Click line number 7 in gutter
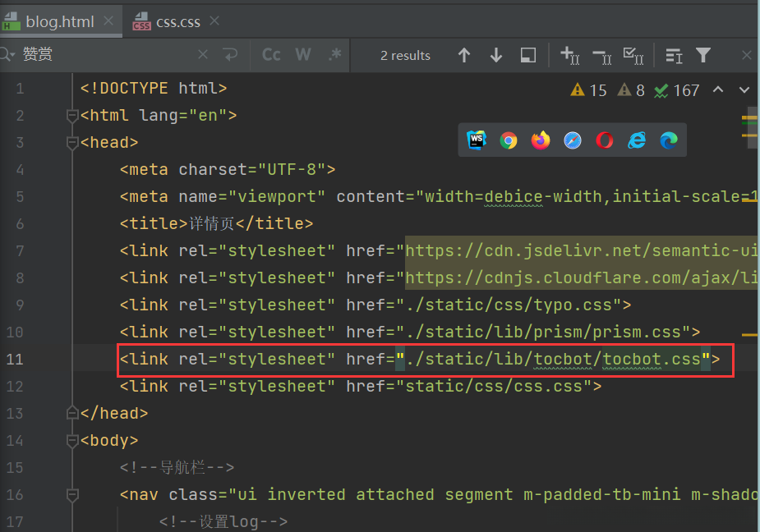 (20, 250)
